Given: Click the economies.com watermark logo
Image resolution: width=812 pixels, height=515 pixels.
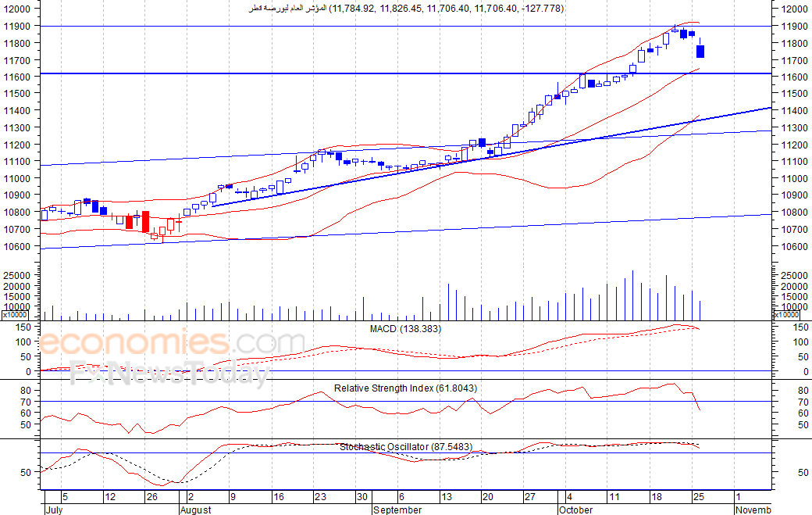Looking at the screenshot, I should (173, 342).
